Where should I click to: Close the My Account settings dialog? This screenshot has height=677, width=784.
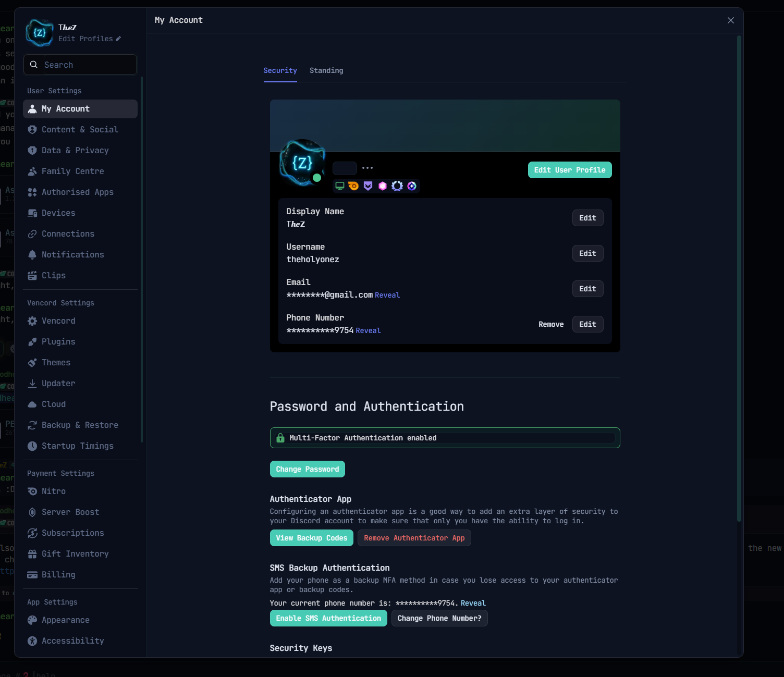coord(731,20)
